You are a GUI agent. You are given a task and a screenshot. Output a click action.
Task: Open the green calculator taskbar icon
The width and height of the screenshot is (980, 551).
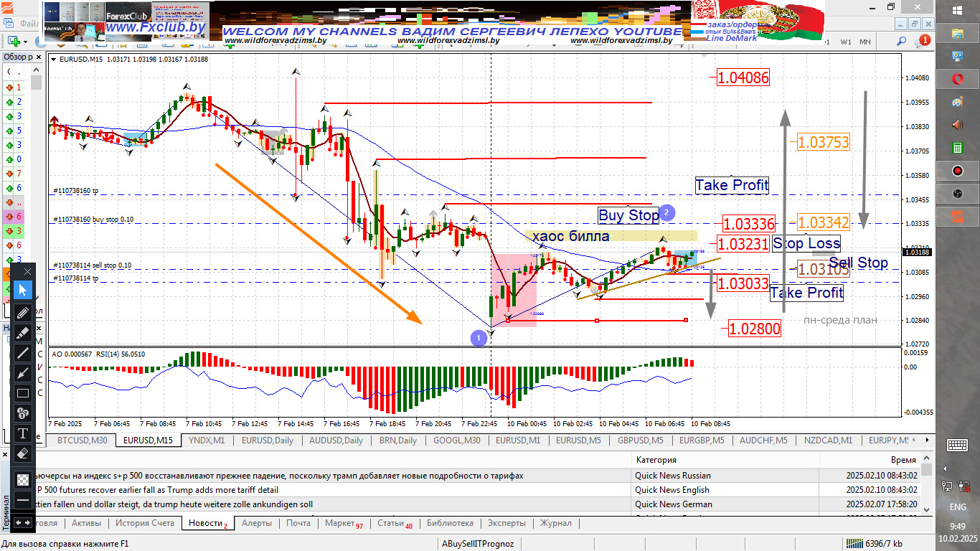958,148
